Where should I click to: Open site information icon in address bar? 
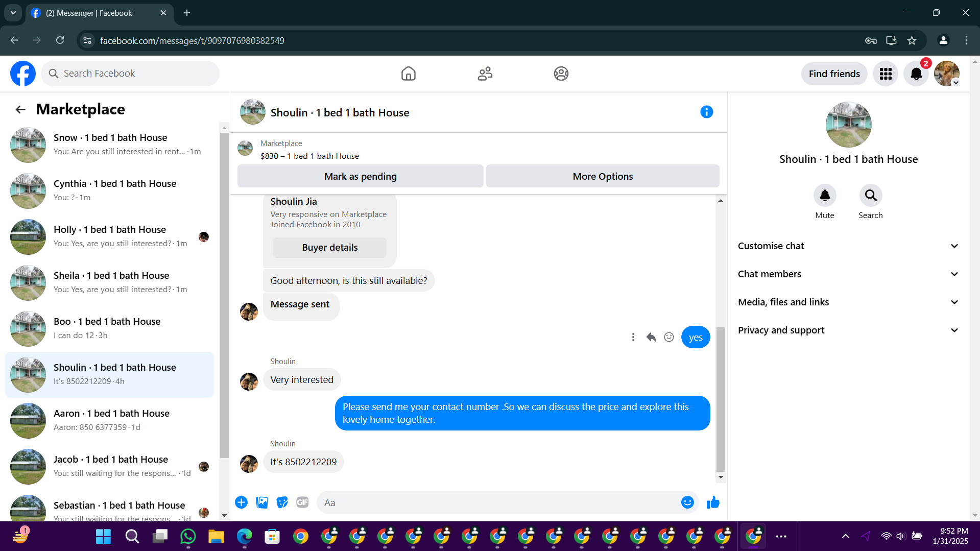[88, 40]
